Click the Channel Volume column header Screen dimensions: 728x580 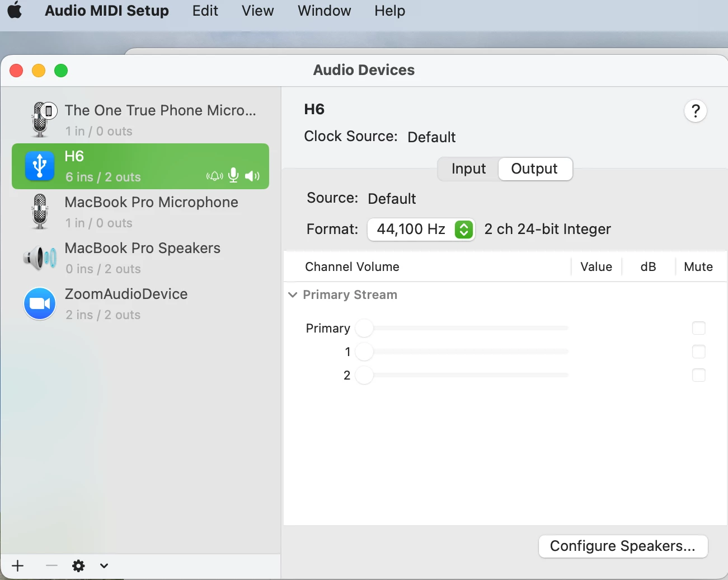click(x=353, y=266)
